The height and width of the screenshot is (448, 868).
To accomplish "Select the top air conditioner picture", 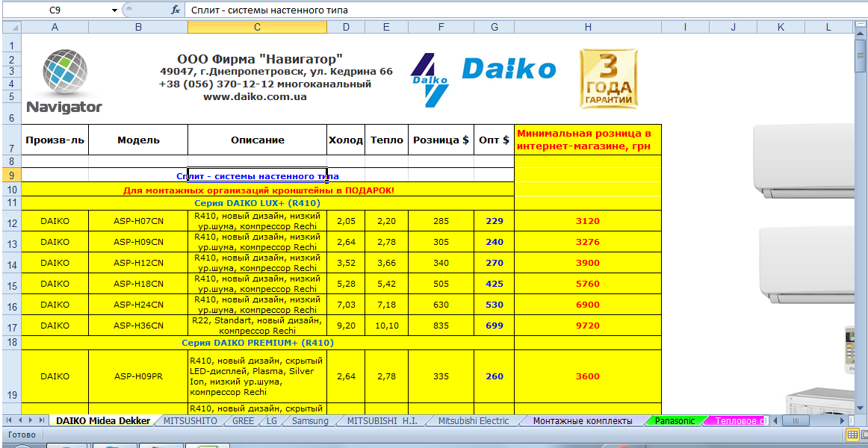I will click(x=805, y=162).
